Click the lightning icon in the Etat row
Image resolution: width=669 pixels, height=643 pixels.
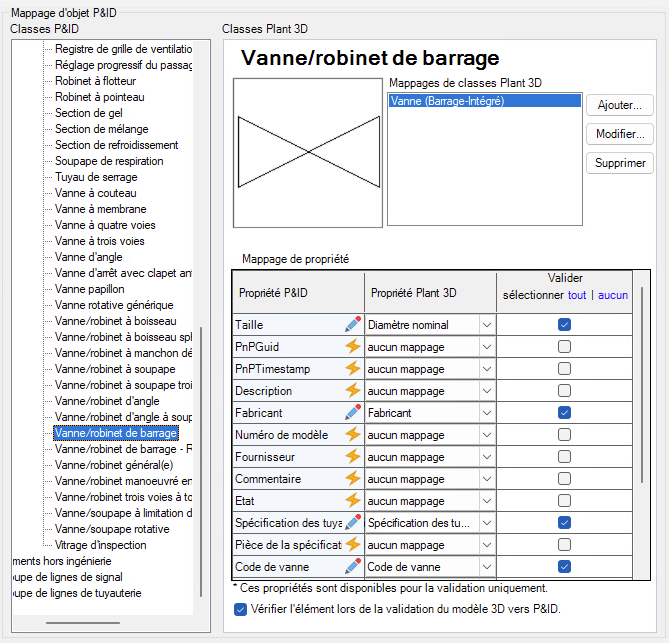[353, 500]
